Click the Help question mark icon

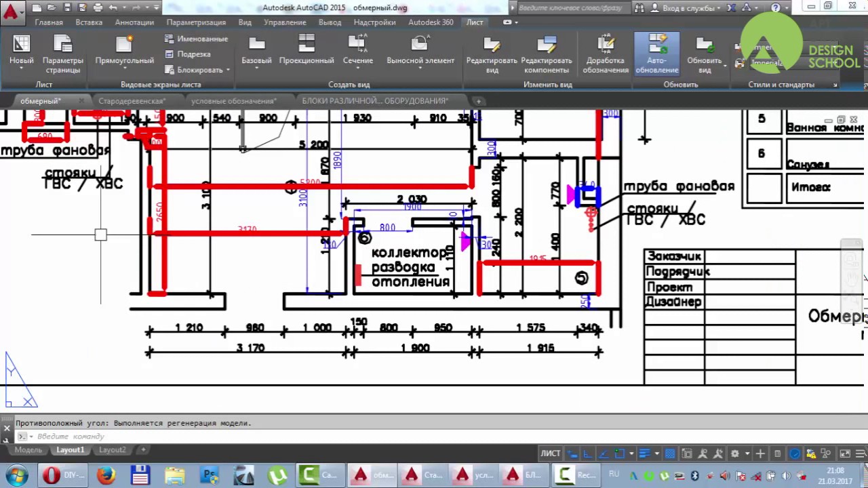(x=776, y=8)
